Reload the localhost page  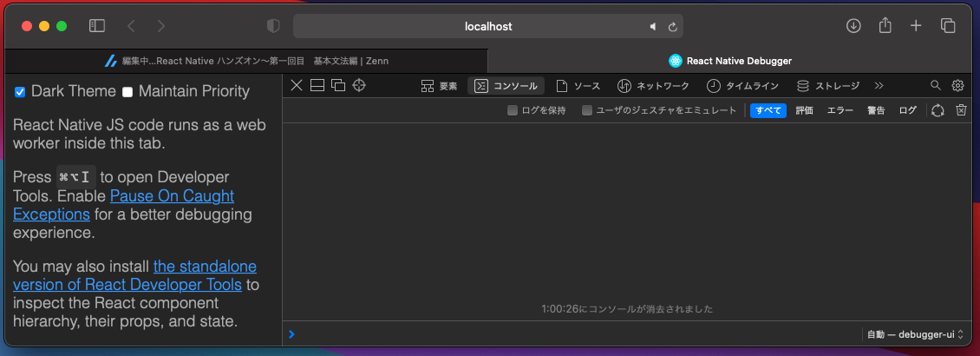coord(672,27)
